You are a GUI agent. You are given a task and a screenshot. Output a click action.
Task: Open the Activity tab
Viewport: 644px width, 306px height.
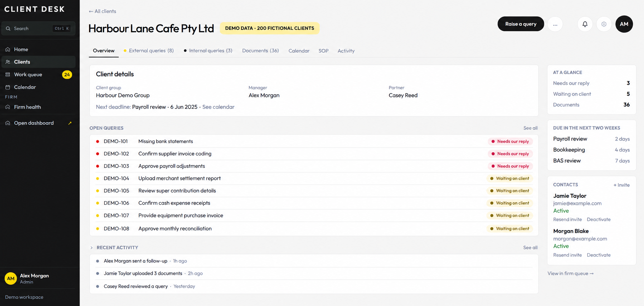346,51
